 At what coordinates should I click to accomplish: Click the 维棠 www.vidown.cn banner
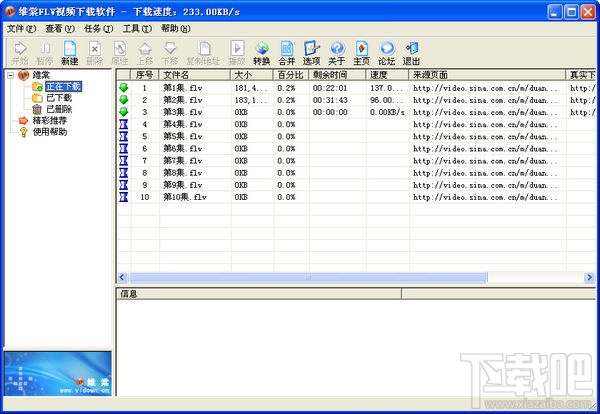pos(58,373)
